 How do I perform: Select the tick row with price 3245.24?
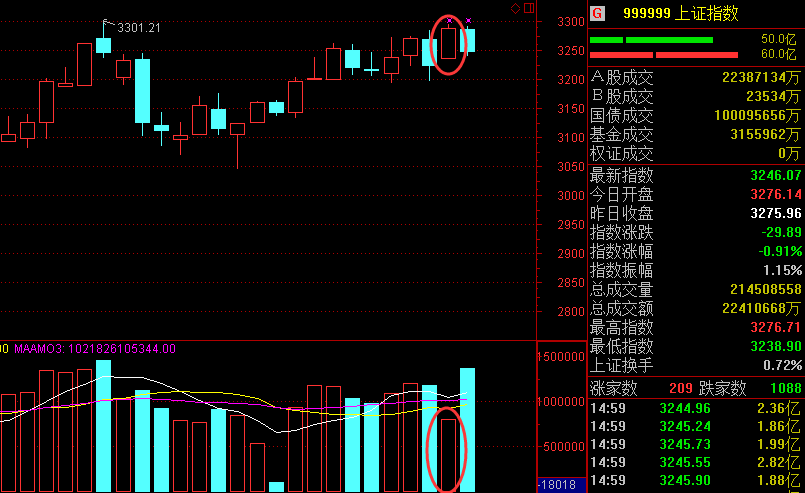(x=696, y=427)
